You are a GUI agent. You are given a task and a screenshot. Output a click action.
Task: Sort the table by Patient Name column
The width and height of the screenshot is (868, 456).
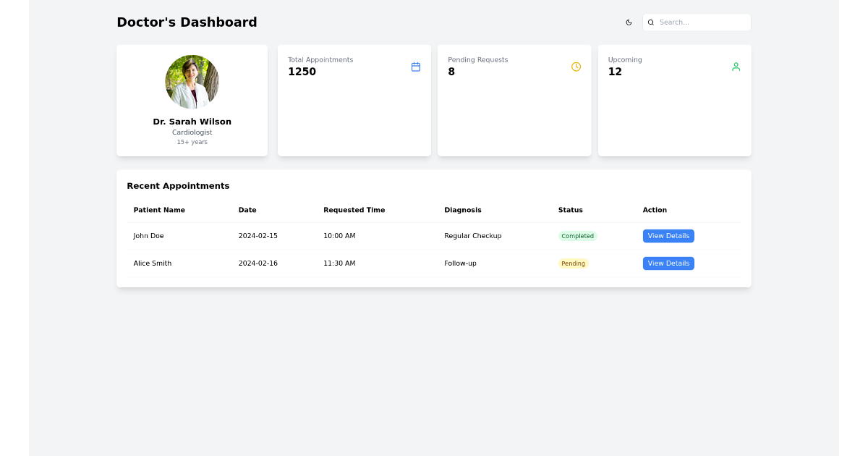159,210
